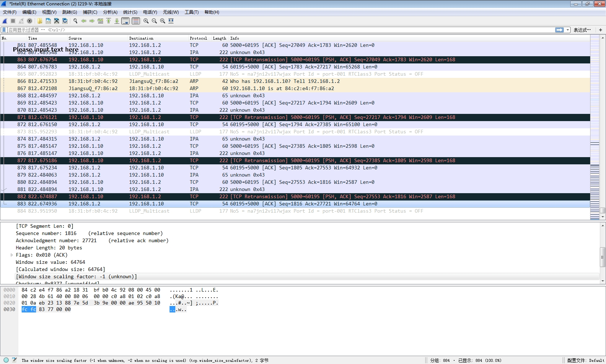
Task: Click the filter bookmark icon
Action: (4, 30)
